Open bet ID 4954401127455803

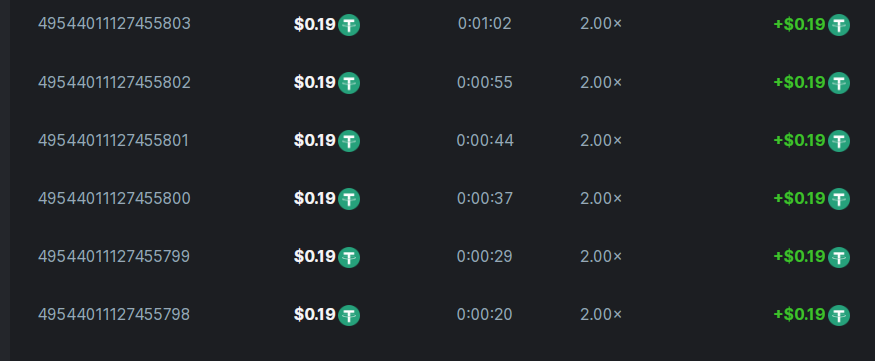pyautogui.click(x=114, y=24)
